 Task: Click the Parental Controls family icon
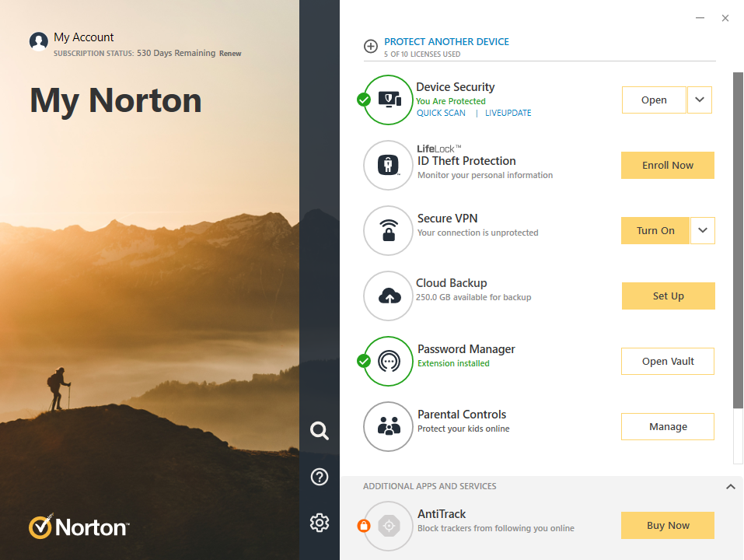pyautogui.click(x=388, y=426)
